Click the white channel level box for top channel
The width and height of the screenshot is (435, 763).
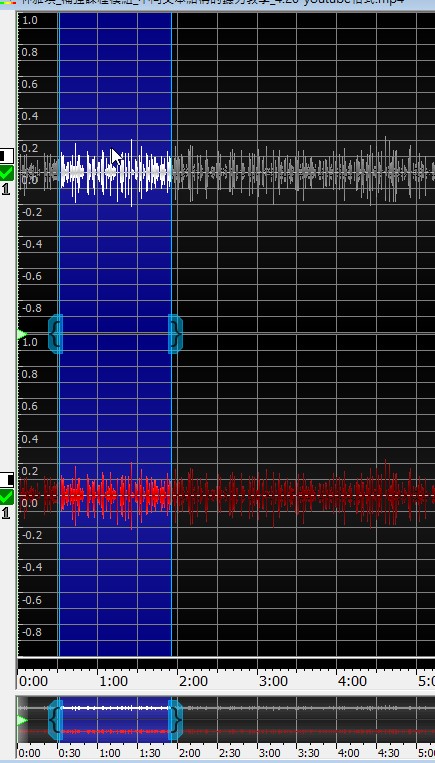tap(6, 156)
